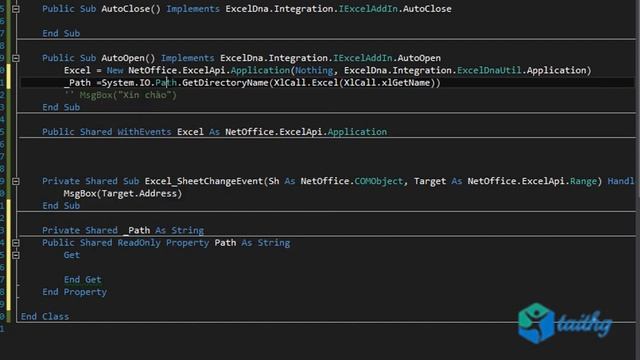Click _Path variable on the GetDirectoryName line
This screenshot has width=640, height=360.
pos(78,83)
